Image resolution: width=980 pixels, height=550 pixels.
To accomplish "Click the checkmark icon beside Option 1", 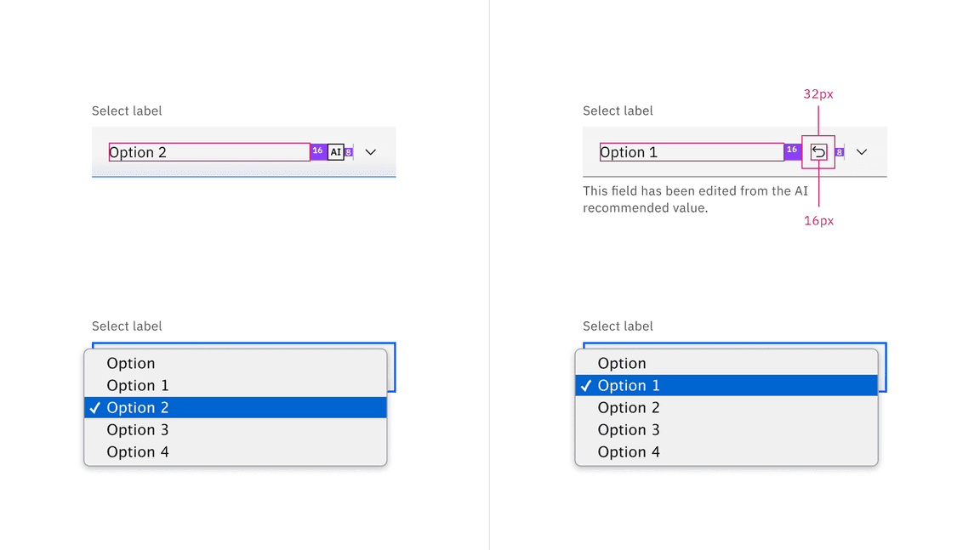I will click(x=586, y=385).
